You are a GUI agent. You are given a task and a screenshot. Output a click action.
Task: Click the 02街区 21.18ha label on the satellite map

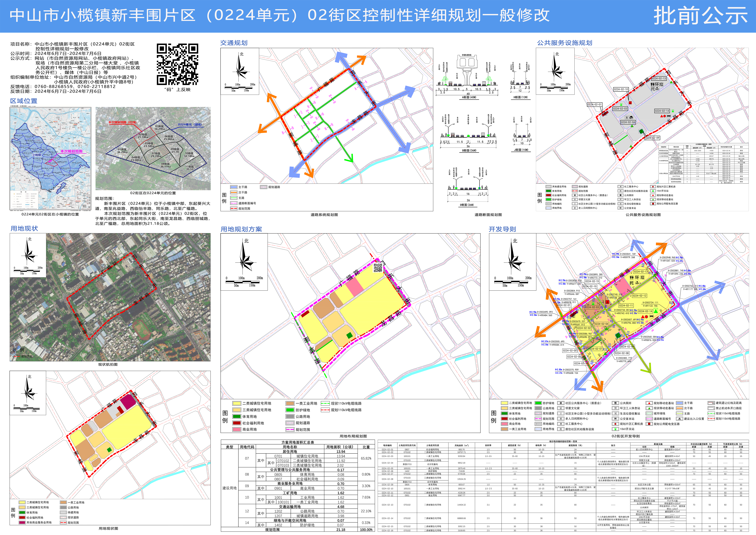[143, 136]
